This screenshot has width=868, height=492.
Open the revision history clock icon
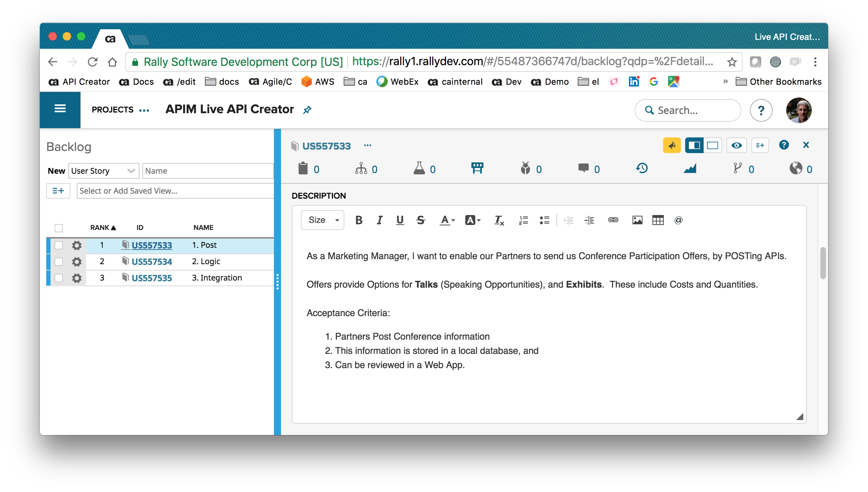click(x=642, y=168)
